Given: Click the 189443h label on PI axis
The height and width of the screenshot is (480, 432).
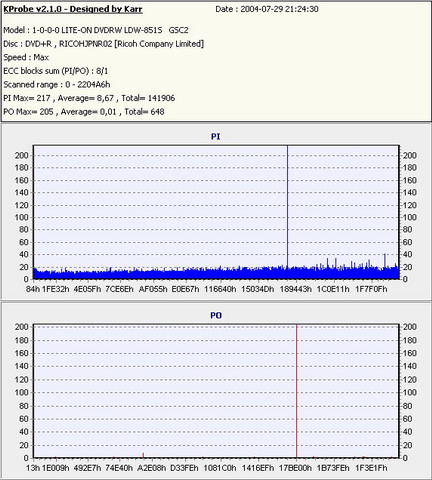Looking at the screenshot, I should (x=296, y=289).
